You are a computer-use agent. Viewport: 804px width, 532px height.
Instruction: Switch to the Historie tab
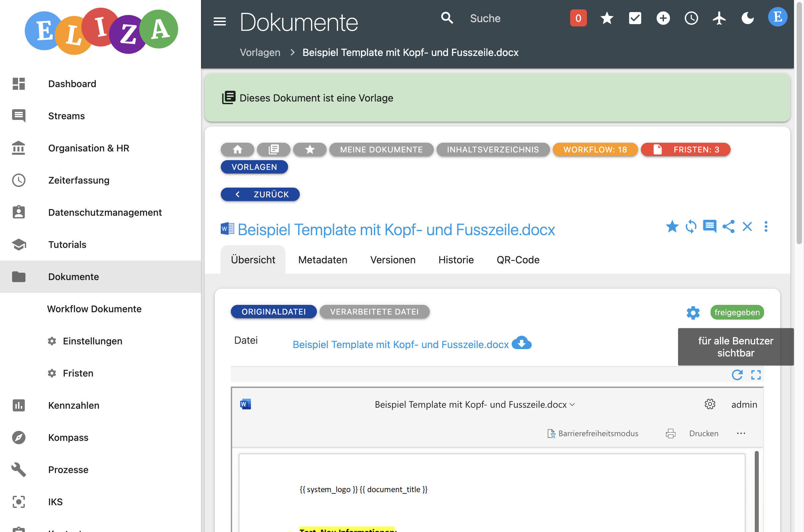456,260
